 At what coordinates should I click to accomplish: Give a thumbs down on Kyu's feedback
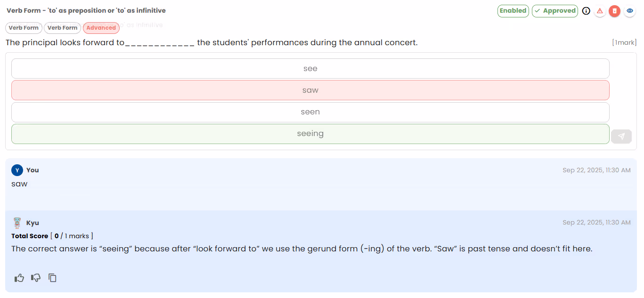point(35,278)
